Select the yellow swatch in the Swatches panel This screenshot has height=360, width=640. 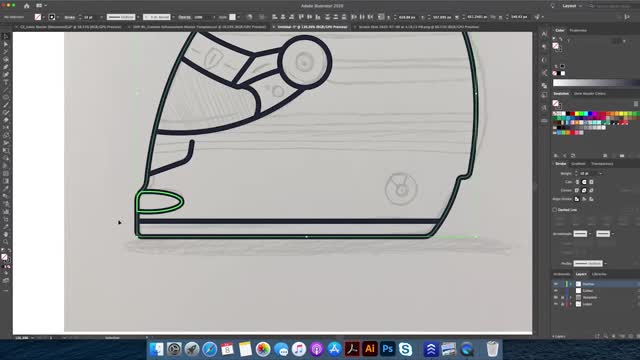577,114
